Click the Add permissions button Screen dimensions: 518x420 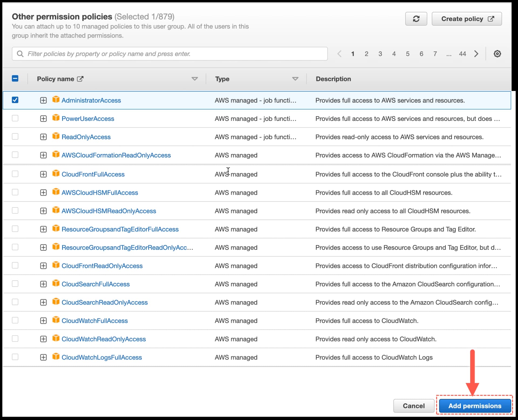click(x=475, y=406)
